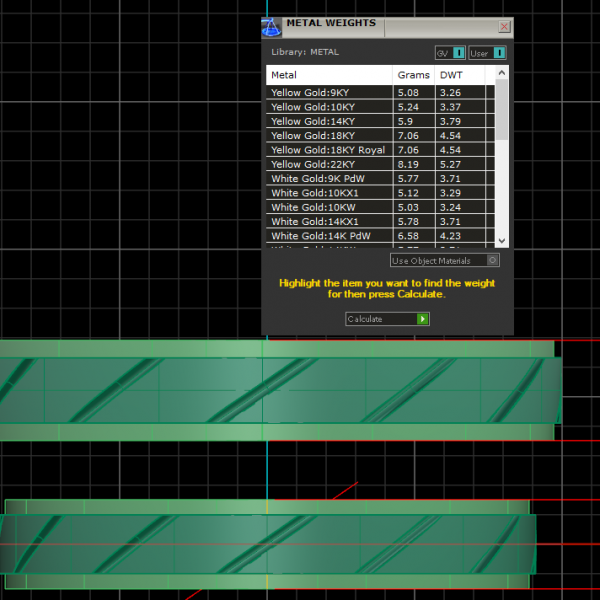
Task: Select the Yellow Gold:14KY row
Action: tap(328, 121)
